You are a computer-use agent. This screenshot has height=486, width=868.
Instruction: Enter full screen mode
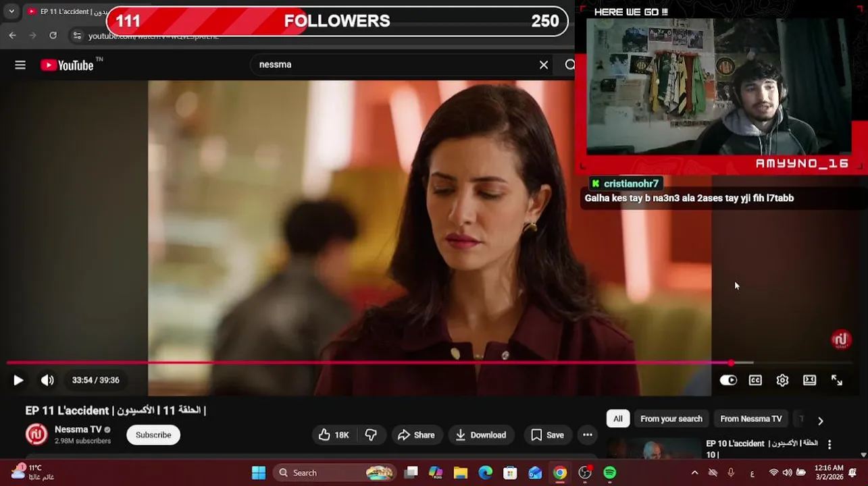(836, 381)
